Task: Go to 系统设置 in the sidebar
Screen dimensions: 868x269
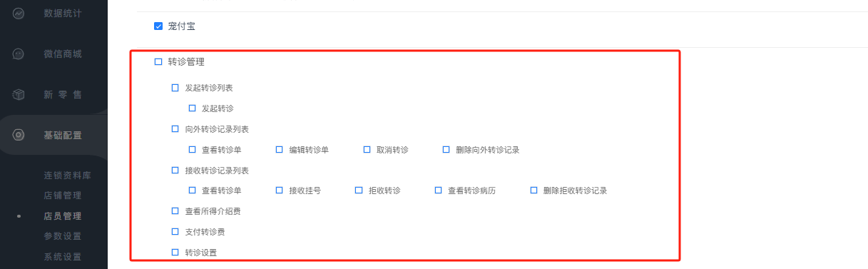Action: pos(63,257)
